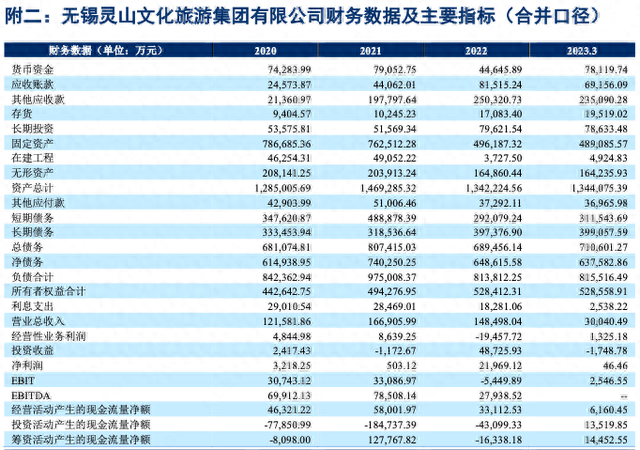Select the row label '经营性业务利润'
The height and width of the screenshot is (450, 640).
[x=48, y=336]
